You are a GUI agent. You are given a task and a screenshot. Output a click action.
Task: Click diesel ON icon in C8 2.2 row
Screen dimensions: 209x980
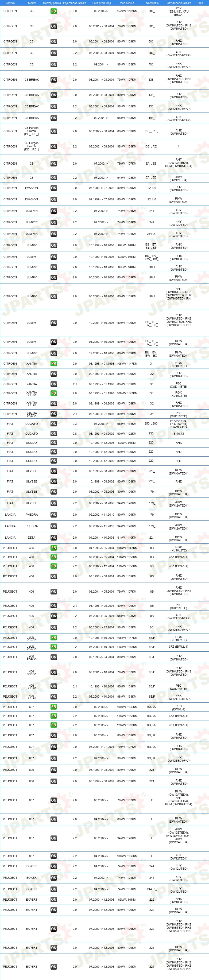(54, 178)
